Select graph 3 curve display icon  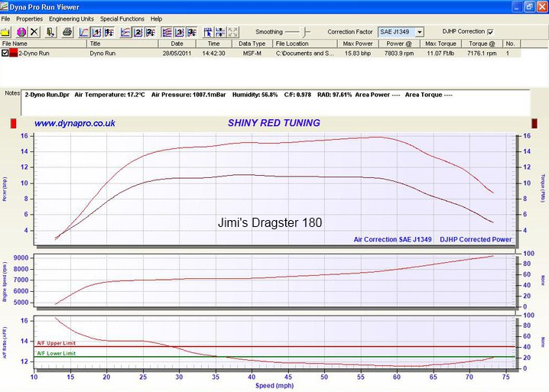167,32
